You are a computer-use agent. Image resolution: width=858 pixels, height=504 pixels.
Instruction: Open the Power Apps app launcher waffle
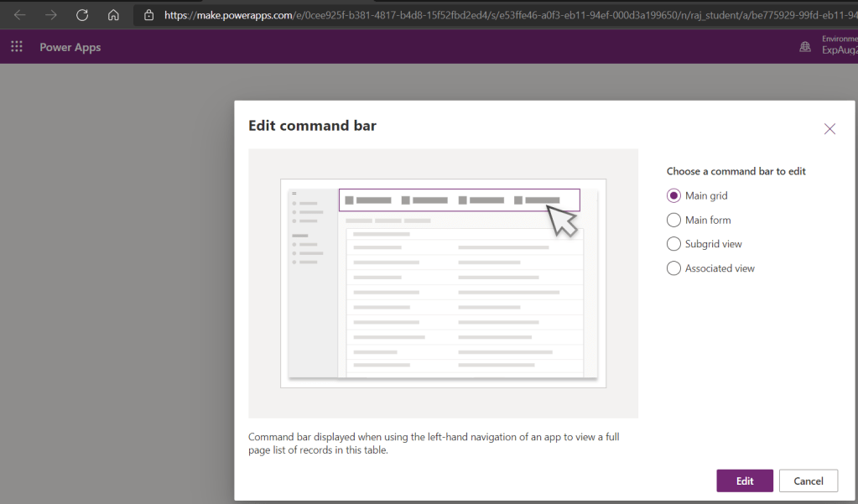tap(17, 47)
